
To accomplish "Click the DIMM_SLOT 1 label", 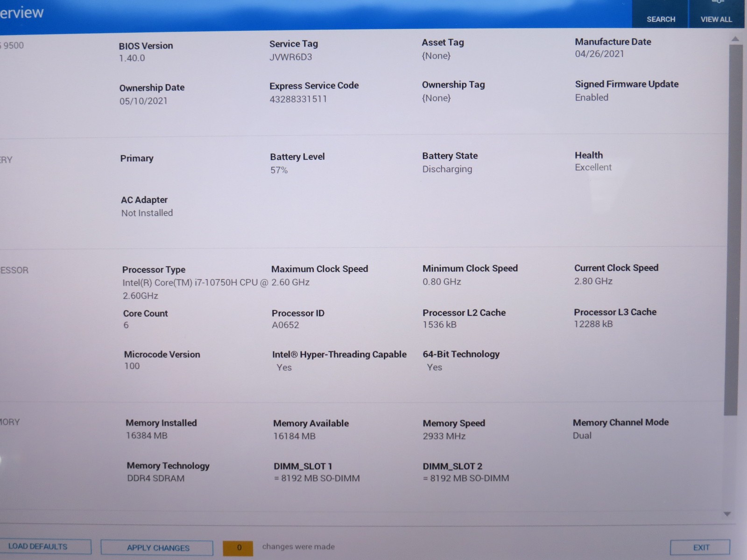I will (x=303, y=466).
